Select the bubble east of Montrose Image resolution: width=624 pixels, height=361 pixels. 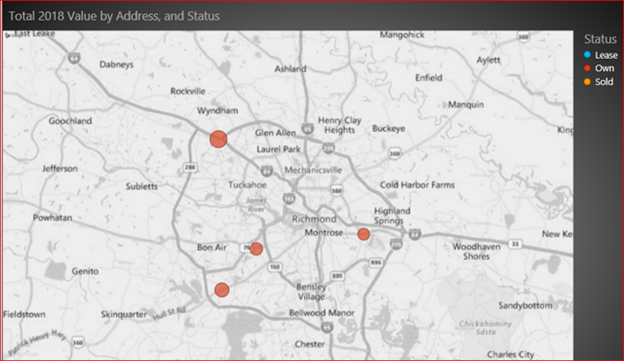363,234
